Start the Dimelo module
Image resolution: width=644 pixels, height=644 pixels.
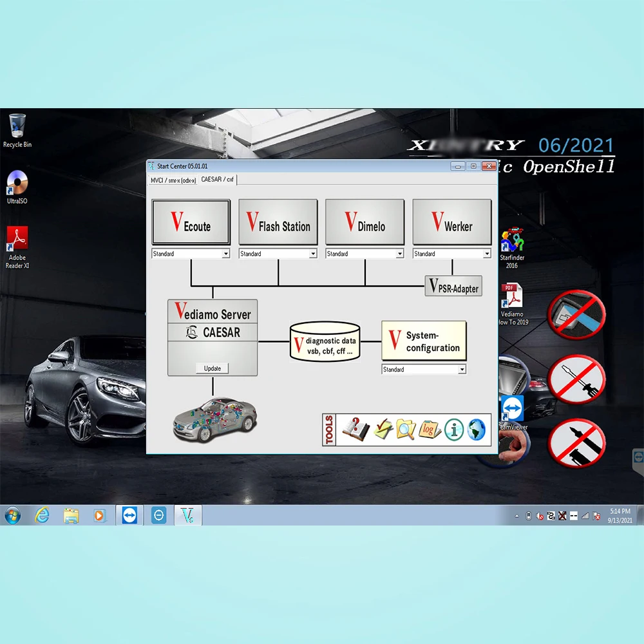point(365,222)
